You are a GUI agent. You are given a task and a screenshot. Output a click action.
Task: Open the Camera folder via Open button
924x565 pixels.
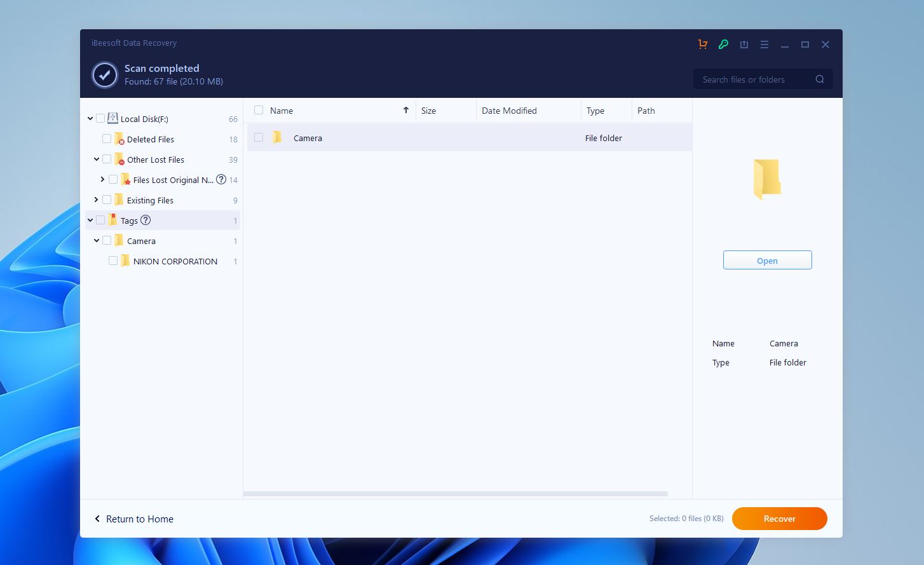point(767,260)
